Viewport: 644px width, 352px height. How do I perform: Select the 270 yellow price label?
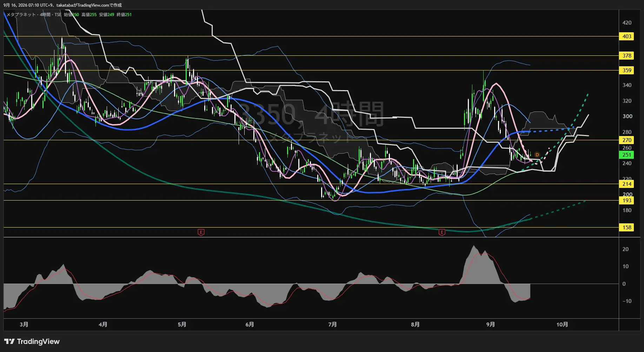tap(627, 140)
